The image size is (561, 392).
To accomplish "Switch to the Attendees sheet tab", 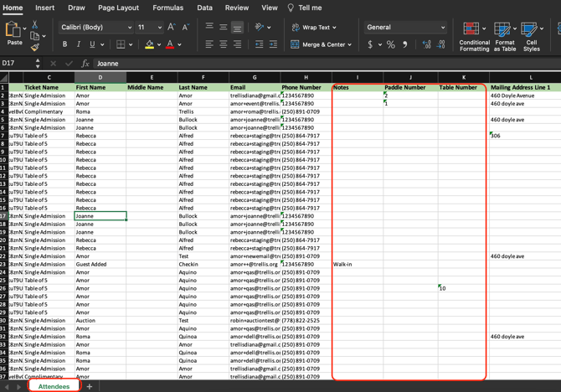I will point(54,386).
